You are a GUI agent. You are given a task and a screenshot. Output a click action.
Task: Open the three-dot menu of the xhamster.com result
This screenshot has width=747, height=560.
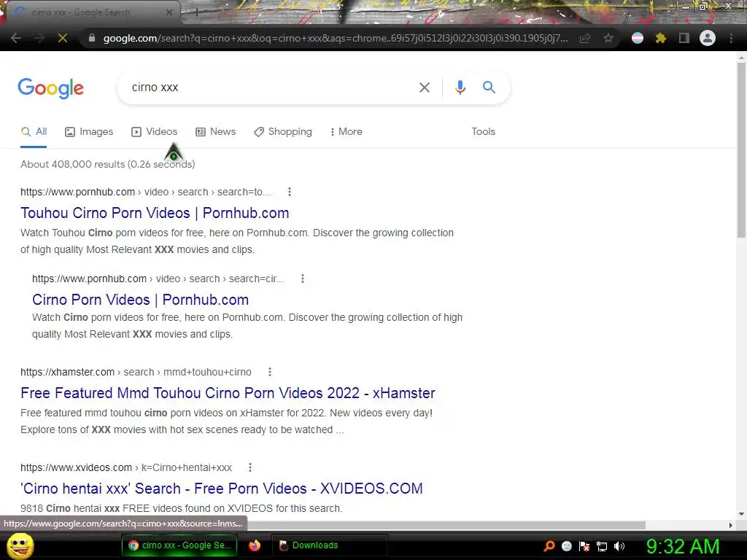[270, 372]
